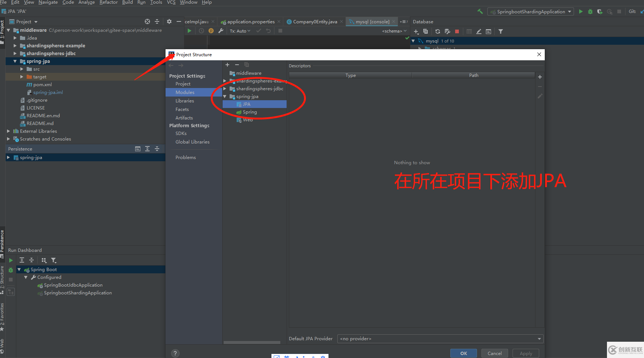Click the locate target icon in Project panel header

pyautogui.click(x=147, y=21)
